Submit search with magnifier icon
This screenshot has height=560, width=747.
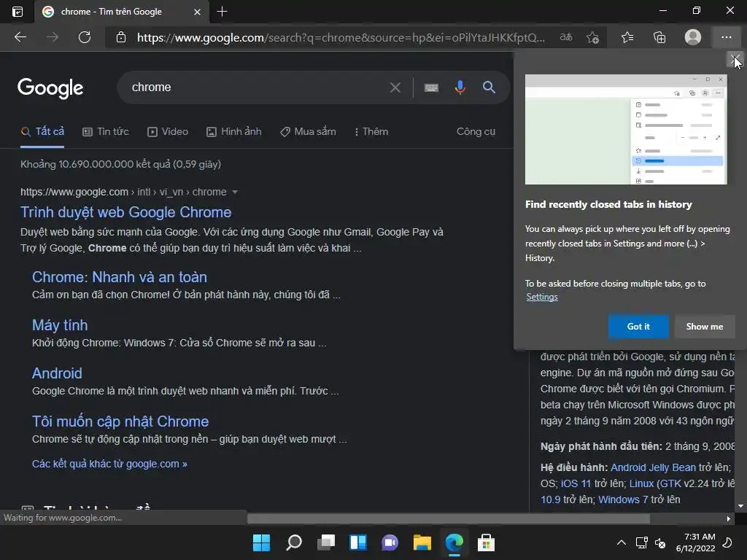click(489, 87)
